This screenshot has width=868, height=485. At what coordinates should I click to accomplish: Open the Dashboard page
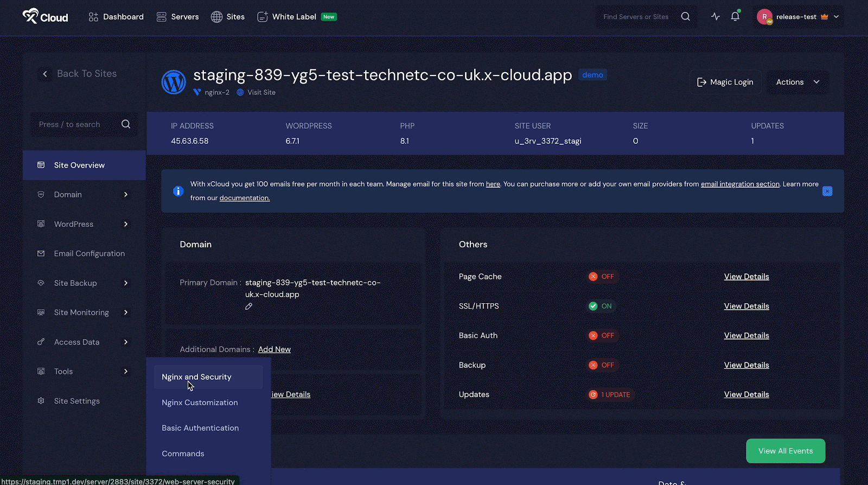point(116,17)
